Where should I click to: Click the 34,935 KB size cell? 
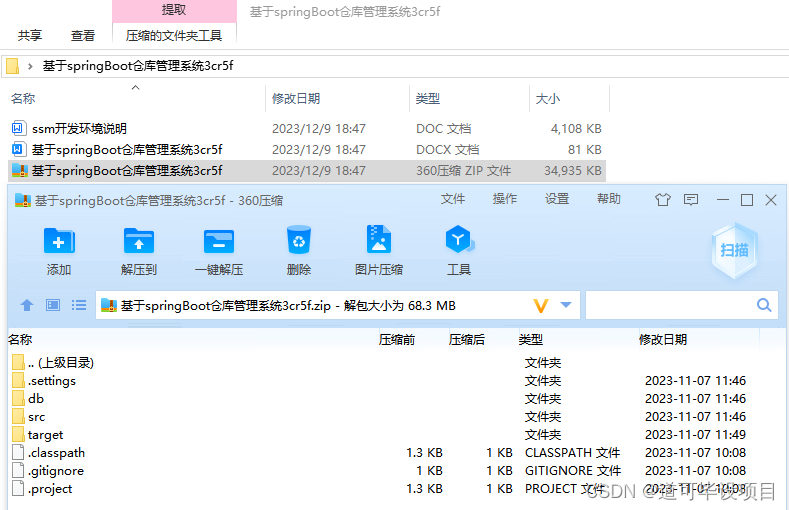[573, 171]
